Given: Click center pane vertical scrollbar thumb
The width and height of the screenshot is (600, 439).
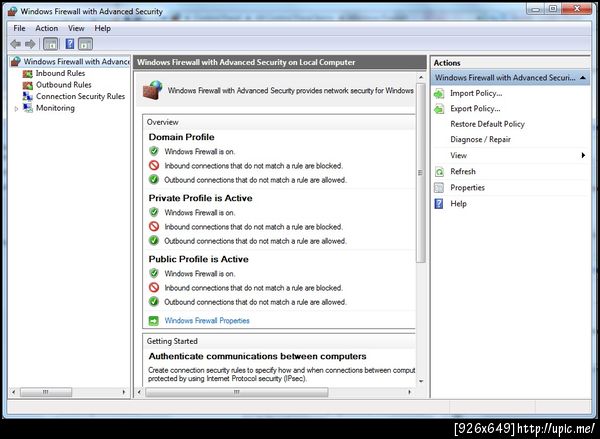Looking at the screenshot, I should point(421,173).
